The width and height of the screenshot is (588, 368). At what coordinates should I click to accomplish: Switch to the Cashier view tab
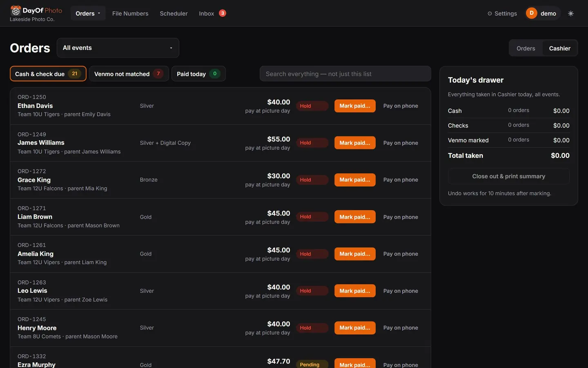click(x=559, y=48)
